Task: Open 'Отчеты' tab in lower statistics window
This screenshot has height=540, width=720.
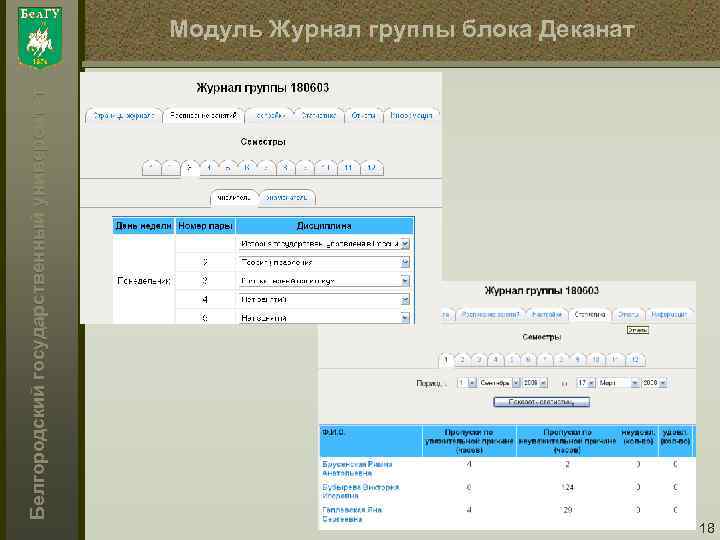Action: 628,315
